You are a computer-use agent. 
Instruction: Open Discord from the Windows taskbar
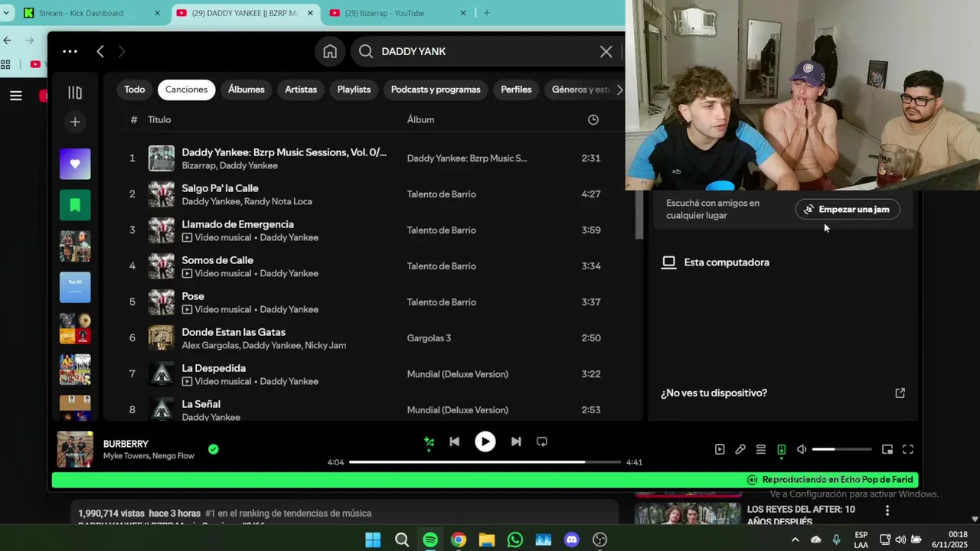[x=572, y=540]
